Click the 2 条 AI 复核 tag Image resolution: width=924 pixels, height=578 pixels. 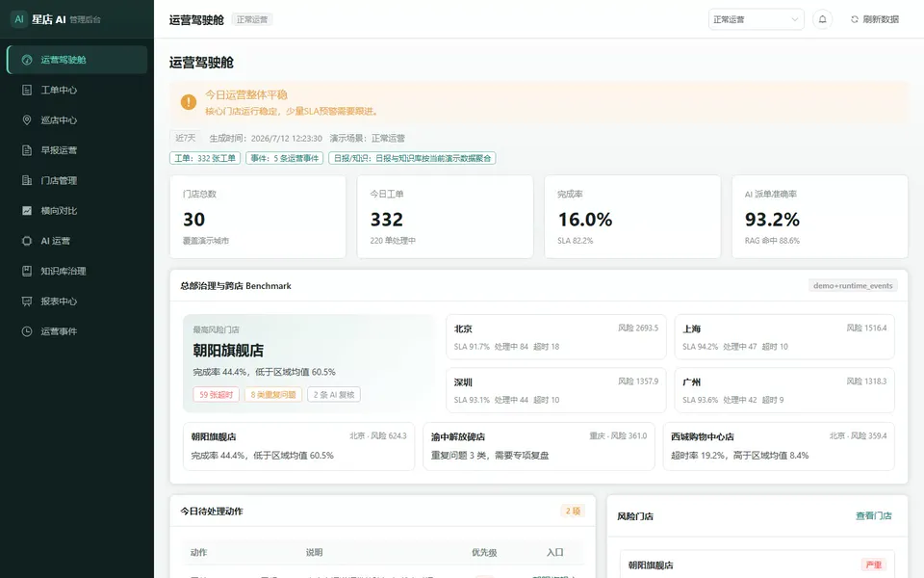[334, 395]
